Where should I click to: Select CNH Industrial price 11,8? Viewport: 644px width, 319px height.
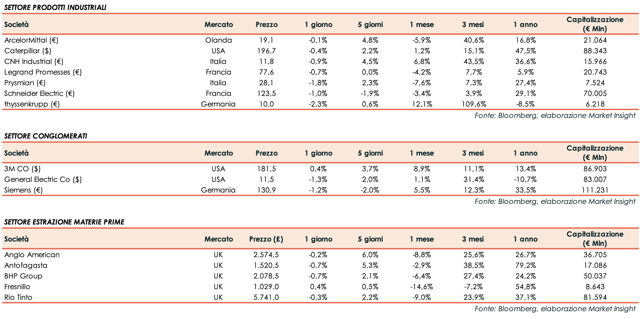(x=266, y=61)
